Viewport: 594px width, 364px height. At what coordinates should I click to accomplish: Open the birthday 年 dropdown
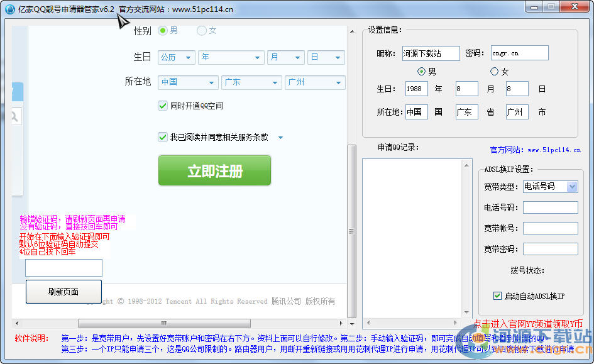[x=231, y=57]
